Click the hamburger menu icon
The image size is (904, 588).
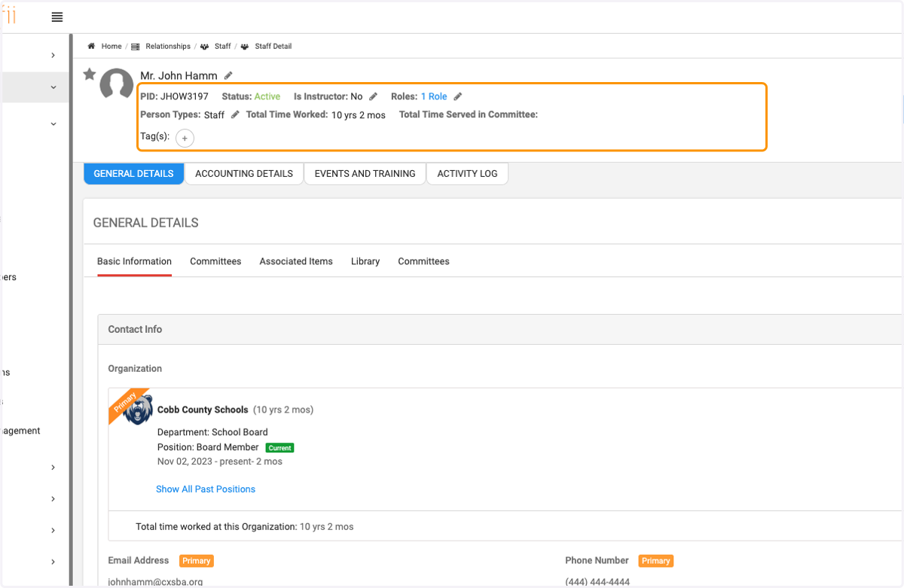coord(57,17)
